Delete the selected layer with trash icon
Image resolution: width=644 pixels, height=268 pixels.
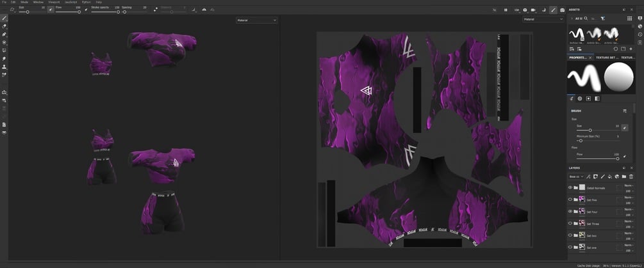click(631, 177)
